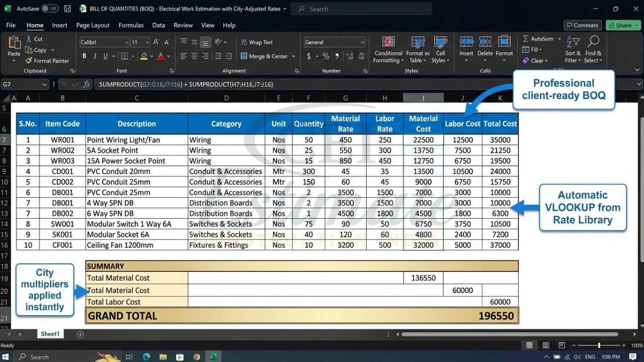Switch to Page Layout view icon
The image size is (644, 362).
(x=546, y=345)
